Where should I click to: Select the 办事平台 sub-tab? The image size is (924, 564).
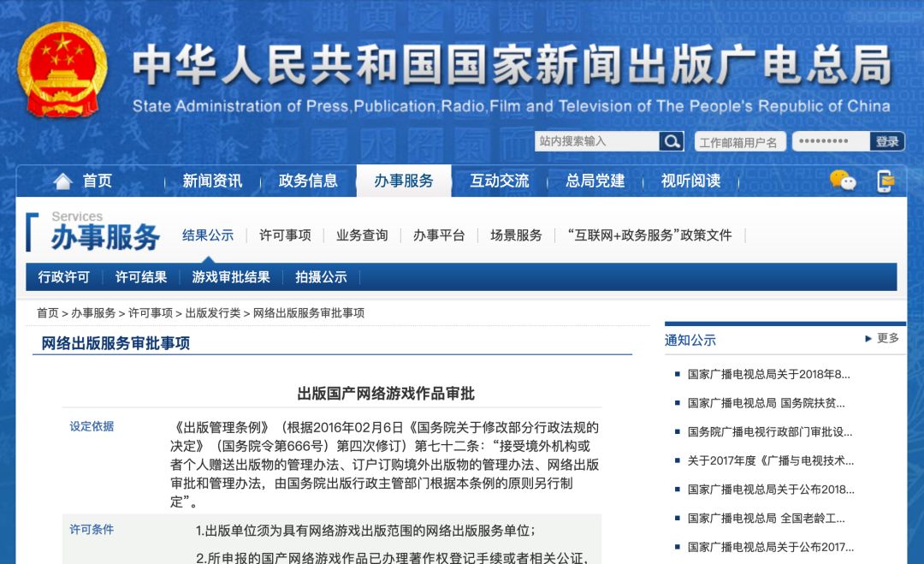[439, 235]
